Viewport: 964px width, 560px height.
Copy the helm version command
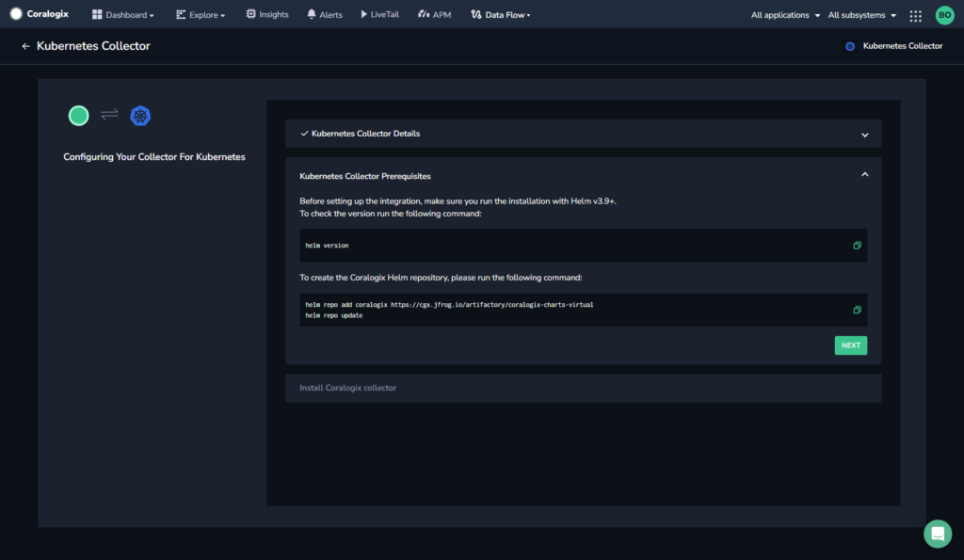tap(857, 246)
